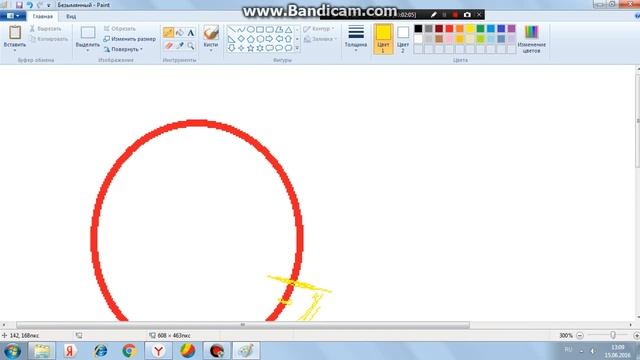Screen dimensions: 640x360
Task: Choose the Diamond shape
Action: tap(241, 39)
